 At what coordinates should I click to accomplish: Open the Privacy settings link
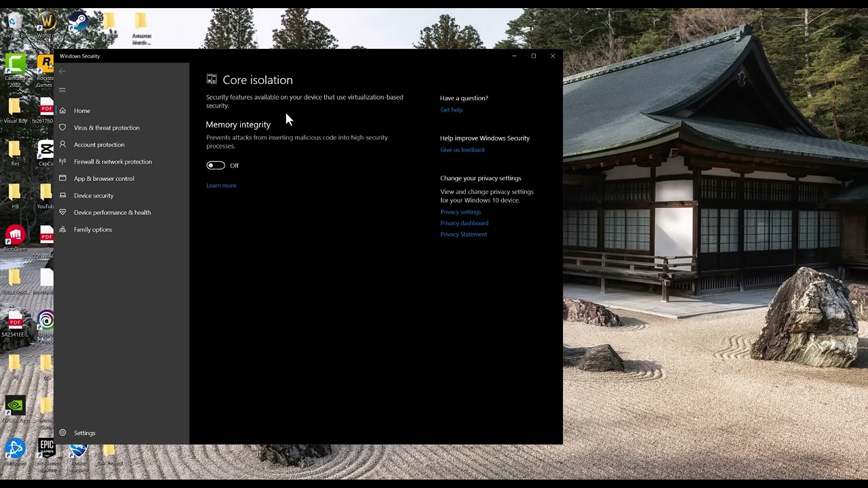[460, 211]
